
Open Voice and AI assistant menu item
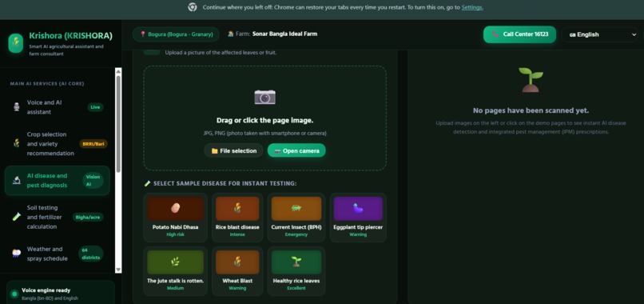pyautogui.click(x=57, y=107)
